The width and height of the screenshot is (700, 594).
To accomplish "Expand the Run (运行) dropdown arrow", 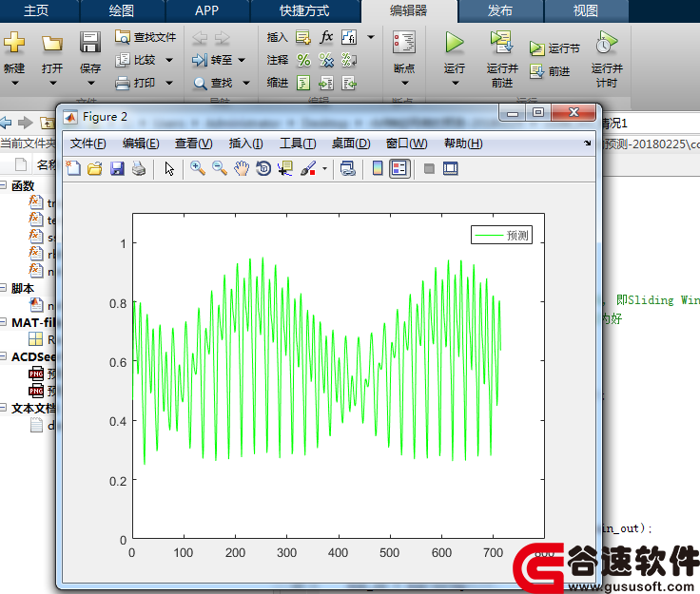I will (x=455, y=83).
